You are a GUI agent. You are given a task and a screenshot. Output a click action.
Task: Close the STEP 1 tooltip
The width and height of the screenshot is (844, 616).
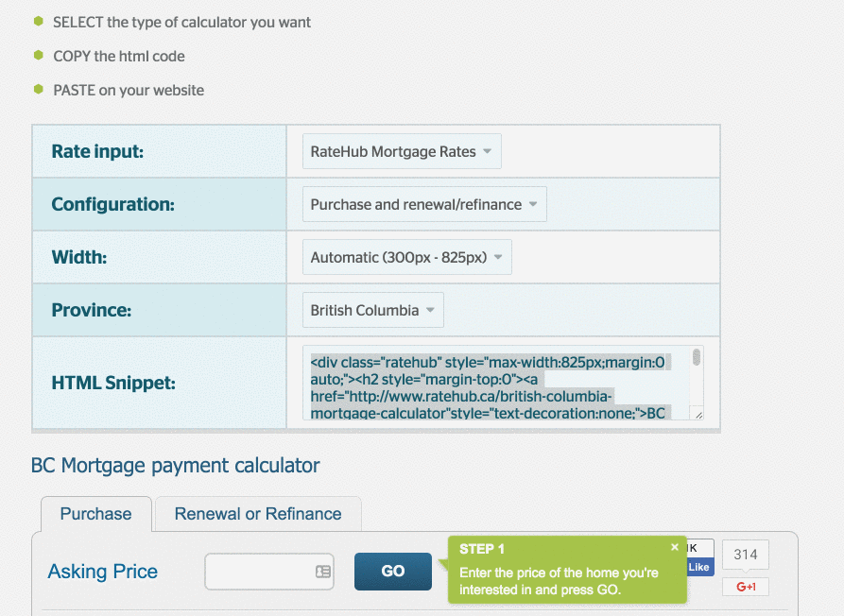pyautogui.click(x=675, y=547)
